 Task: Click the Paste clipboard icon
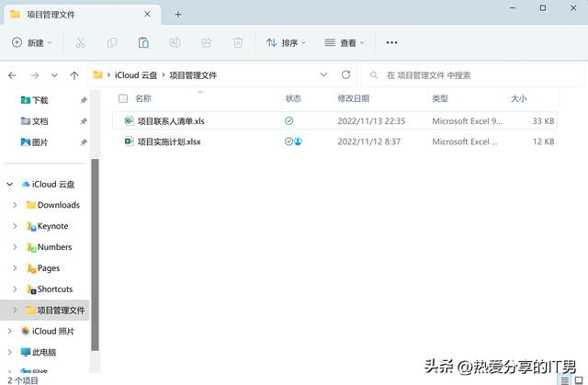pyautogui.click(x=143, y=43)
